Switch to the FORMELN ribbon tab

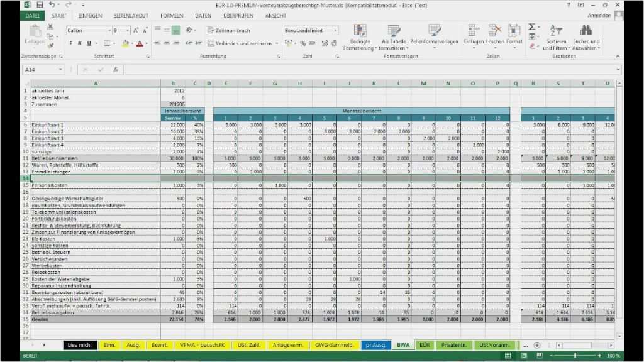click(171, 16)
